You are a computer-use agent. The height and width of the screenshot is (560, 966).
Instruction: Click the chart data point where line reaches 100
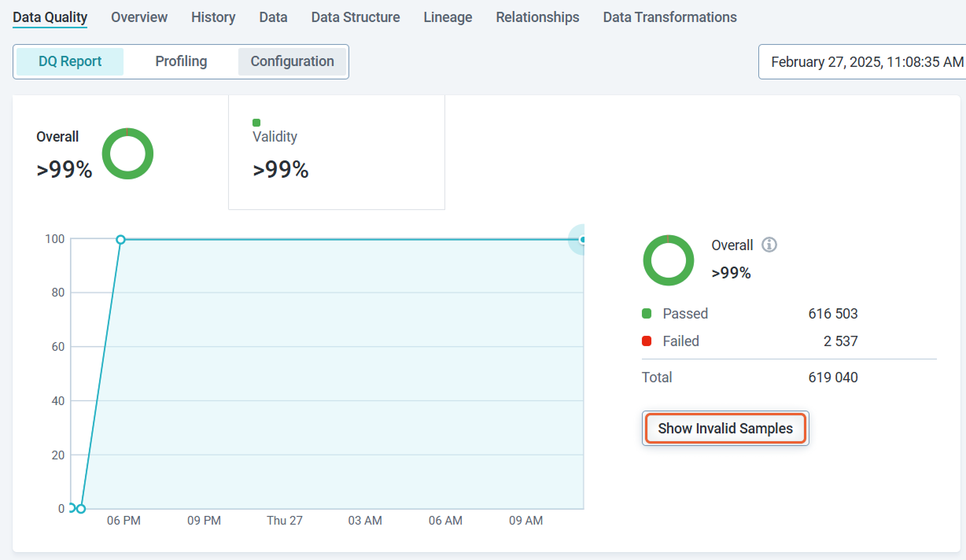click(120, 239)
